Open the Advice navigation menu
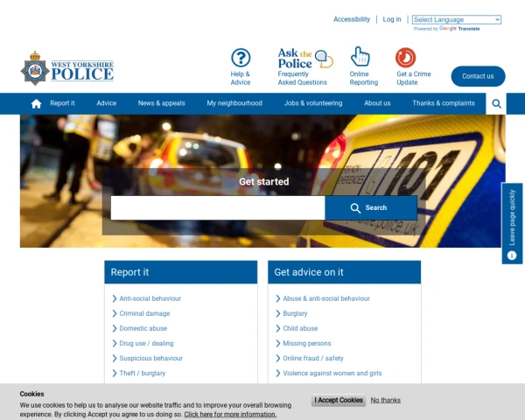This screenshot has width=525, height=420. click(107, 103)
